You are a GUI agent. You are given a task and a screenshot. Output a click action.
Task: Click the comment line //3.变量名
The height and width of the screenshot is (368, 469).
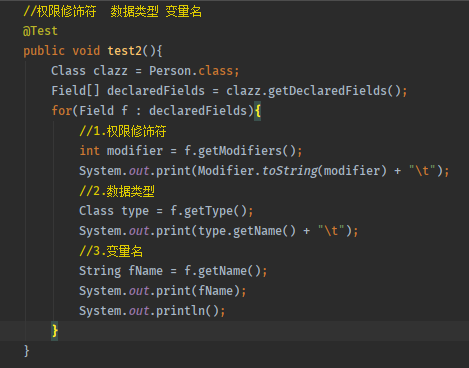111,251
